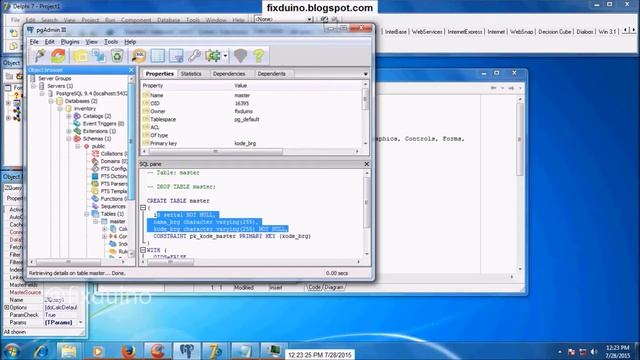Click the Property column header

point(187,86)
